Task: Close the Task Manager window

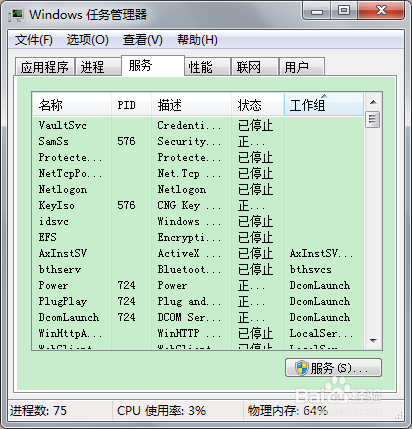Action: point(381,11)
